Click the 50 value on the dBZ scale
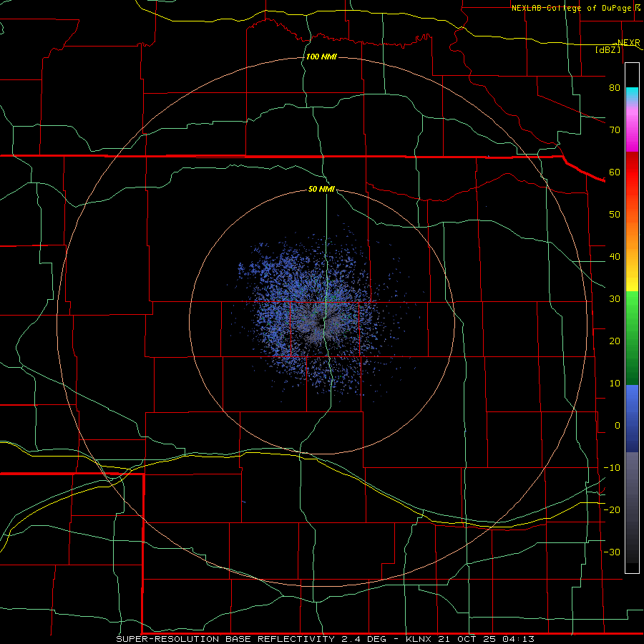Viewport: 644px width, 644px height. tap(615, 215)
